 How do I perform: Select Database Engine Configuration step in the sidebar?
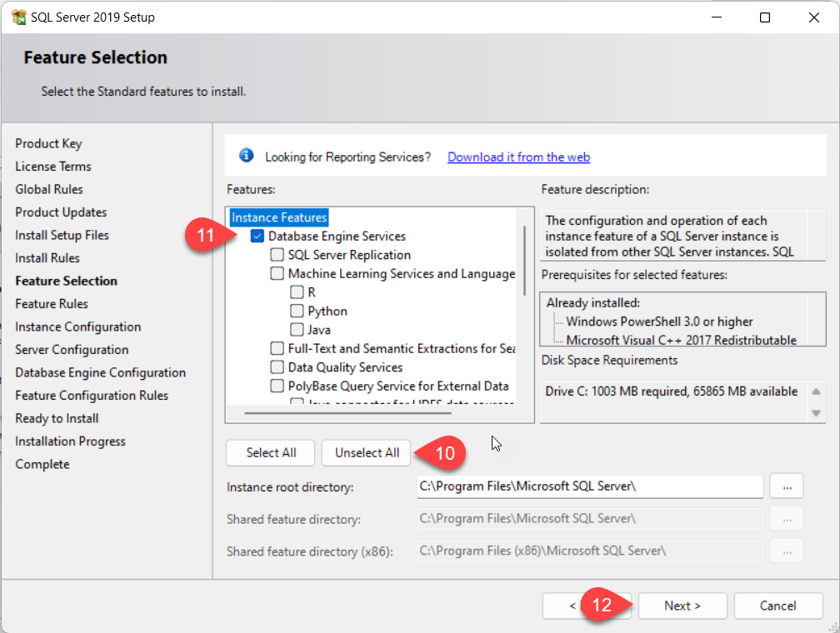click(101, 373)
